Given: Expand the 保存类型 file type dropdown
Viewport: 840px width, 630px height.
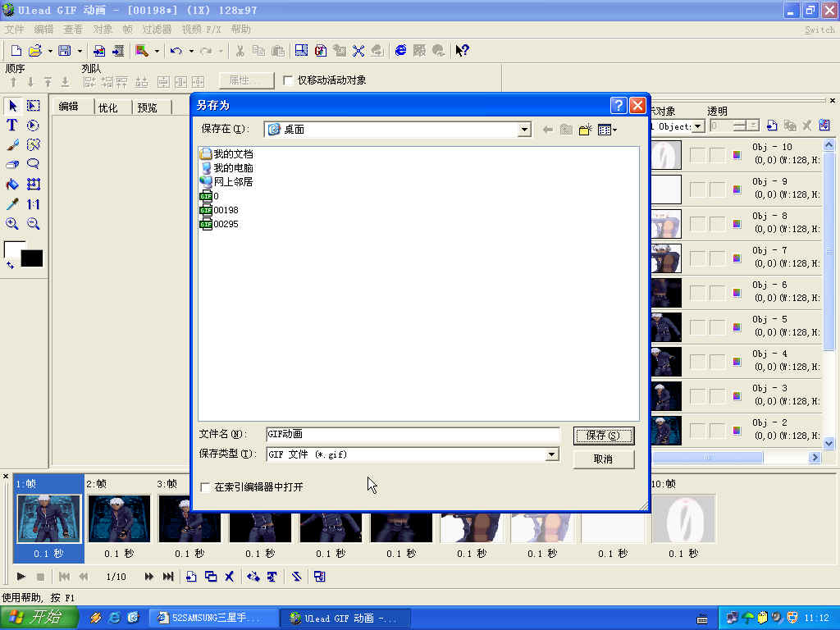Looking at the screenshot, I should [x=551, y=454].
